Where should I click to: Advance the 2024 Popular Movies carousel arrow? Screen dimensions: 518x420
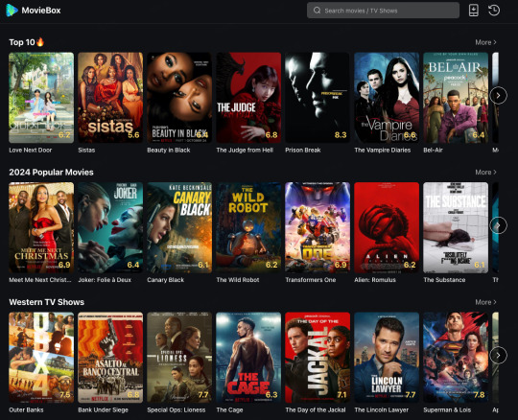click(x=498, y=225)
